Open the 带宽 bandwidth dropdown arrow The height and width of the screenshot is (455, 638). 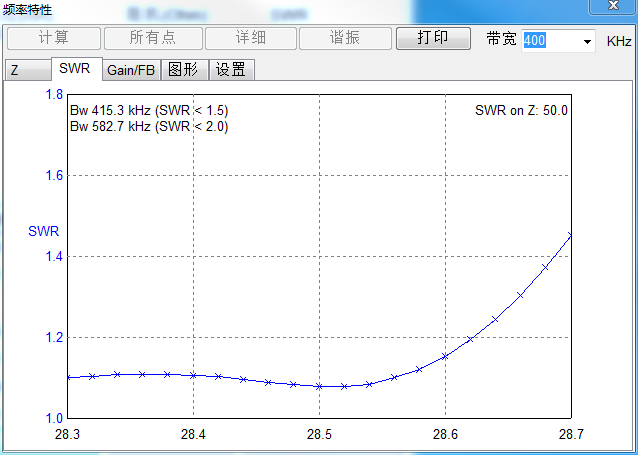point(587,41)
